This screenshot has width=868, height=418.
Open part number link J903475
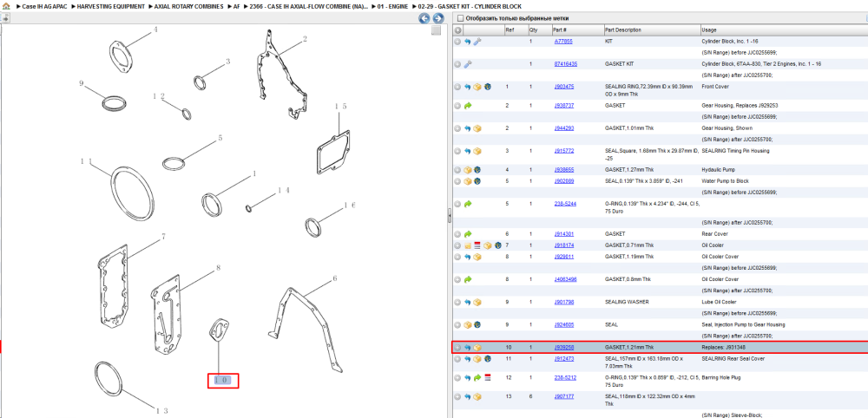click(564, 87)
